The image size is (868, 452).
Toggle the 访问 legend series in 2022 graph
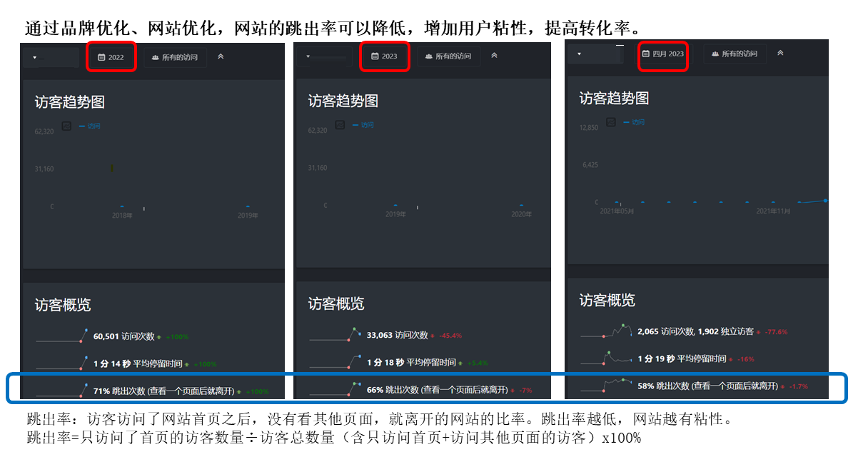click(x=90, y=126)
